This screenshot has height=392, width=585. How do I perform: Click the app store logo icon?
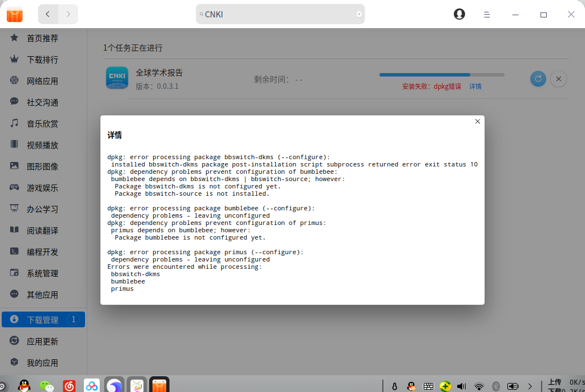click(x=15, y=14)
